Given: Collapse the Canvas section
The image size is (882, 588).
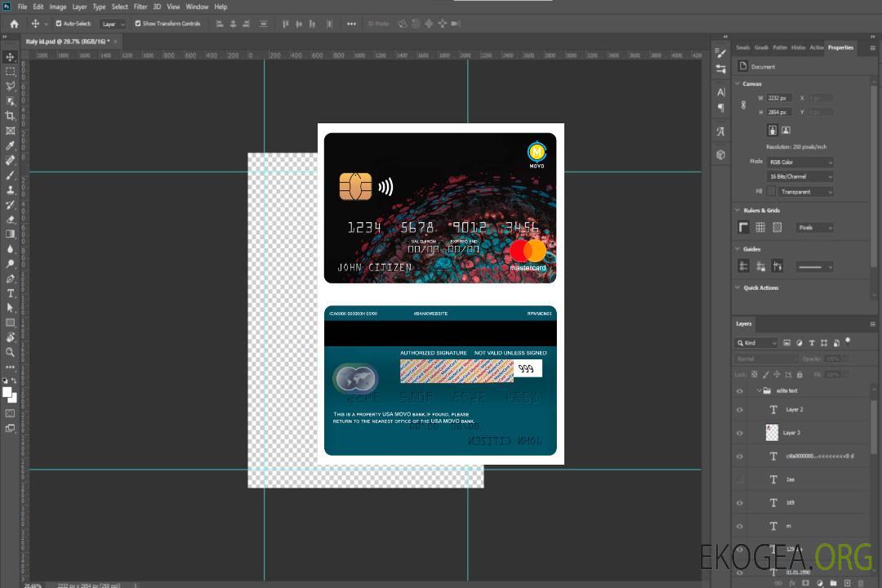Looking at the screenshot, I should click(738, 83).
